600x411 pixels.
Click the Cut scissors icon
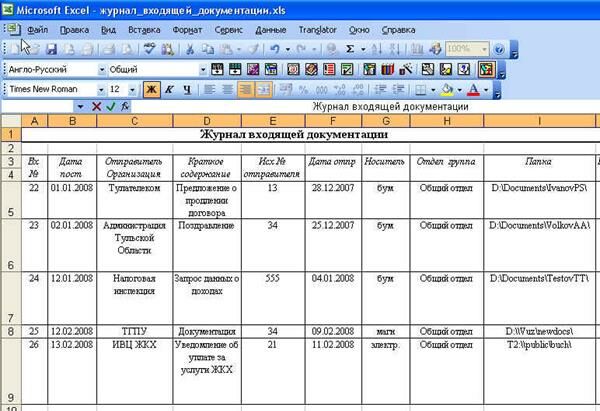(x=190, y=49)
